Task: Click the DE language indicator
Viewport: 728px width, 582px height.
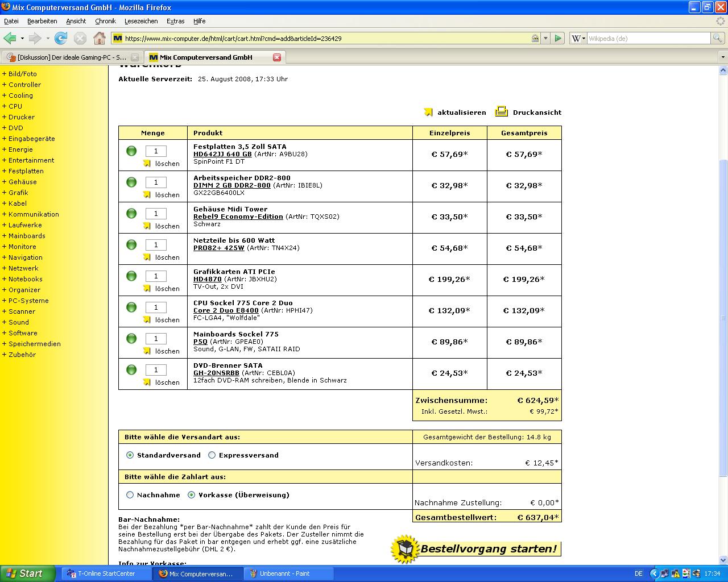Action: pyautogui.click(x=638, y=573)
